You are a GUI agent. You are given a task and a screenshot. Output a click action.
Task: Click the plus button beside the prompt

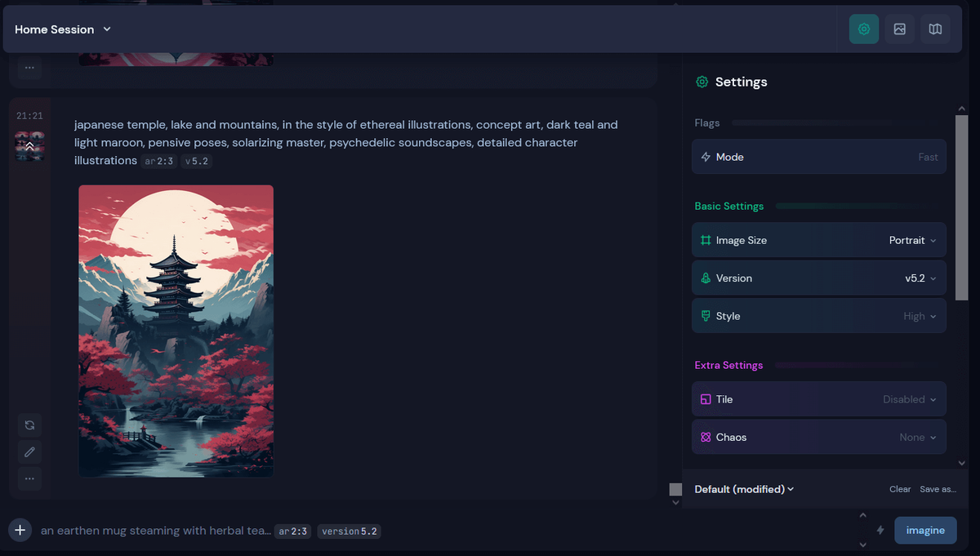[20, 530]
